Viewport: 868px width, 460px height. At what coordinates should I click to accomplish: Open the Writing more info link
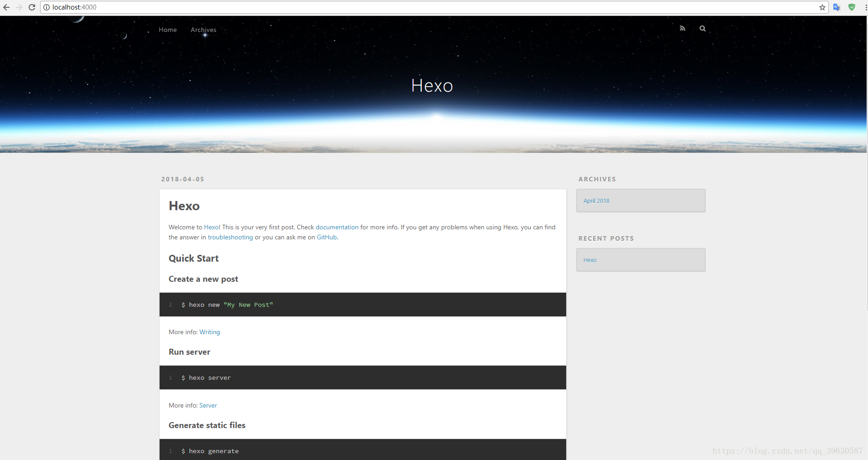click(210, 332)
